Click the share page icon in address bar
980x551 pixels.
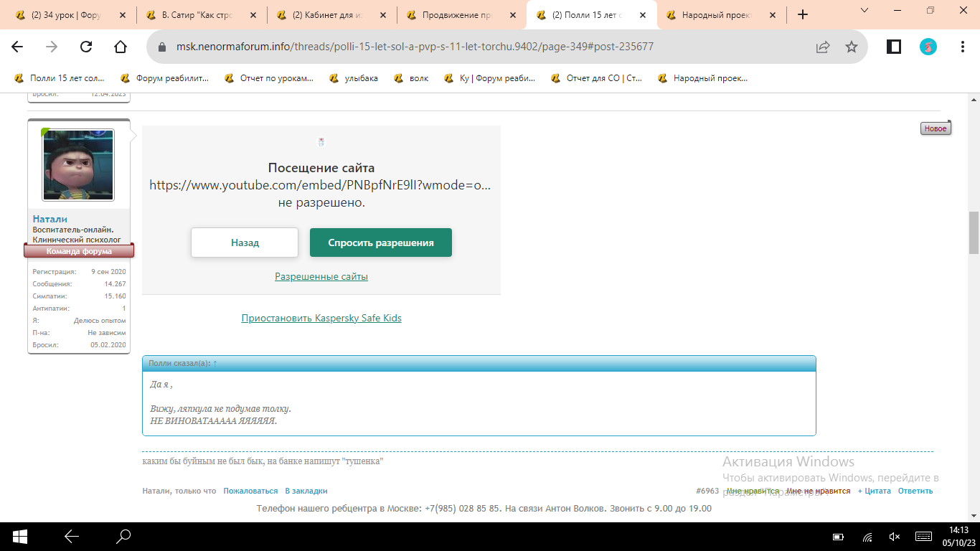[823, 47]
